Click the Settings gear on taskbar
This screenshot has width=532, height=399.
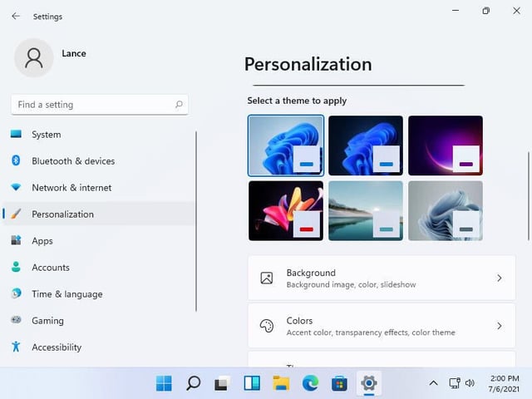pos(369,383)
